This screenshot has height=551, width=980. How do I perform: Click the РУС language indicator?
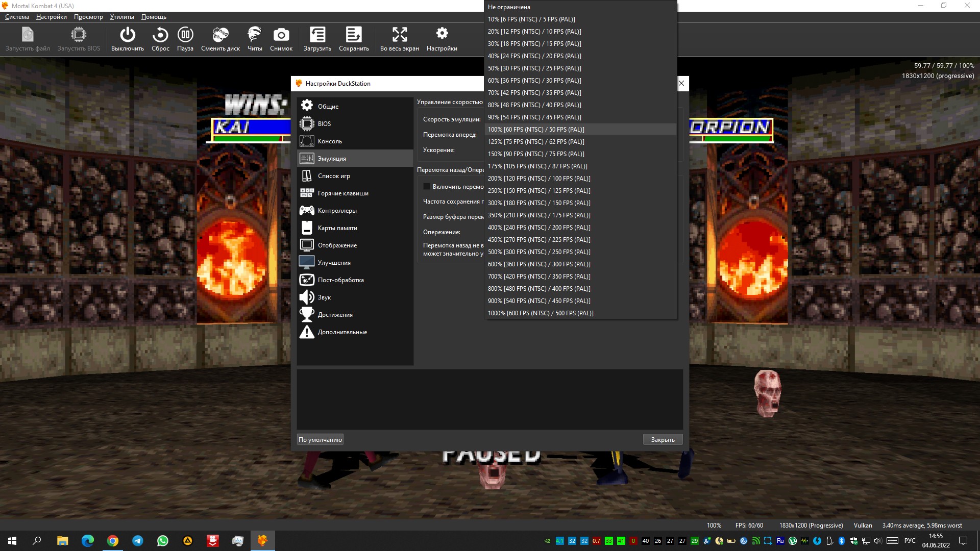[x=910, y=541]
